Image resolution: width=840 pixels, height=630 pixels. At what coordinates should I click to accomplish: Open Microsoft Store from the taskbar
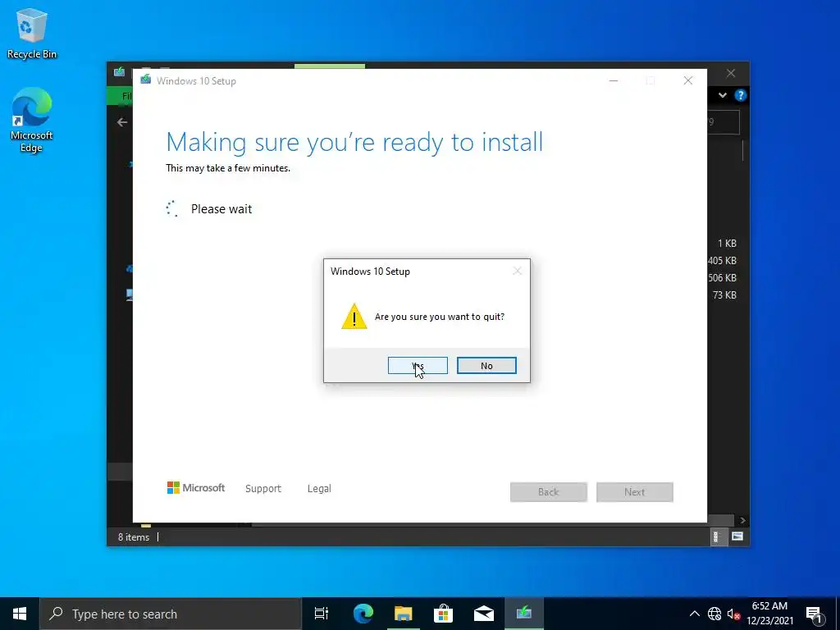(x=443, y=614)
